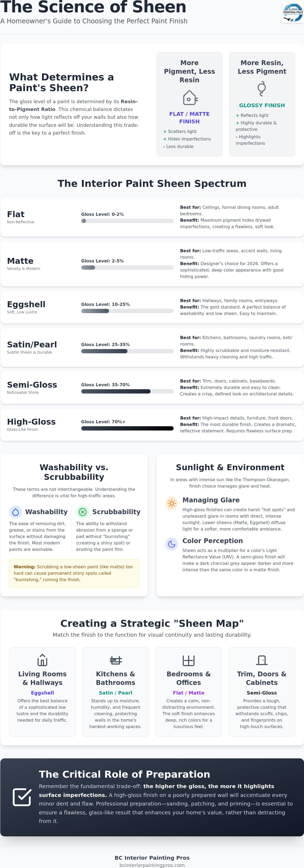Click the yellow burnishing Warning box

pyautogui.click(x=74, y=573)
